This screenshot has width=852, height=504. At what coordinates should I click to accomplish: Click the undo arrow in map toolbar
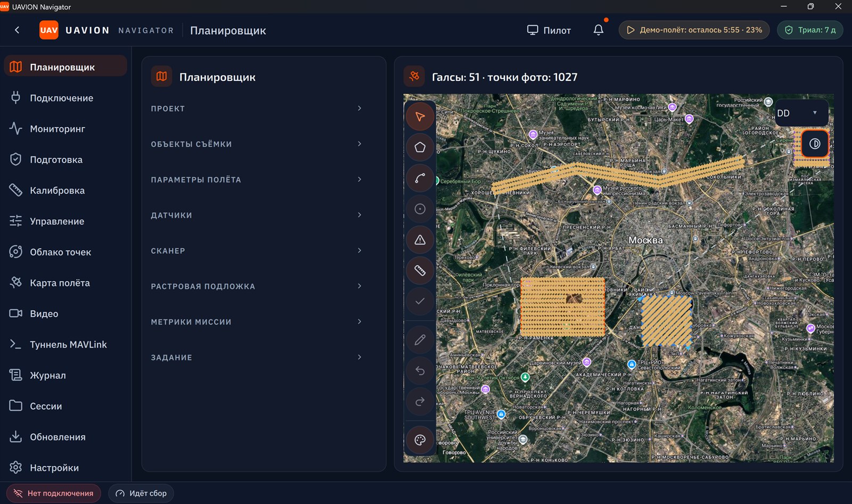[x=420, y=370]
